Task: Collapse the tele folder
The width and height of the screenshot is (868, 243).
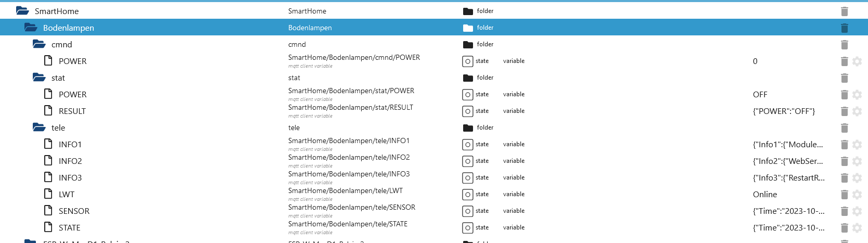Action: (39, 127)
